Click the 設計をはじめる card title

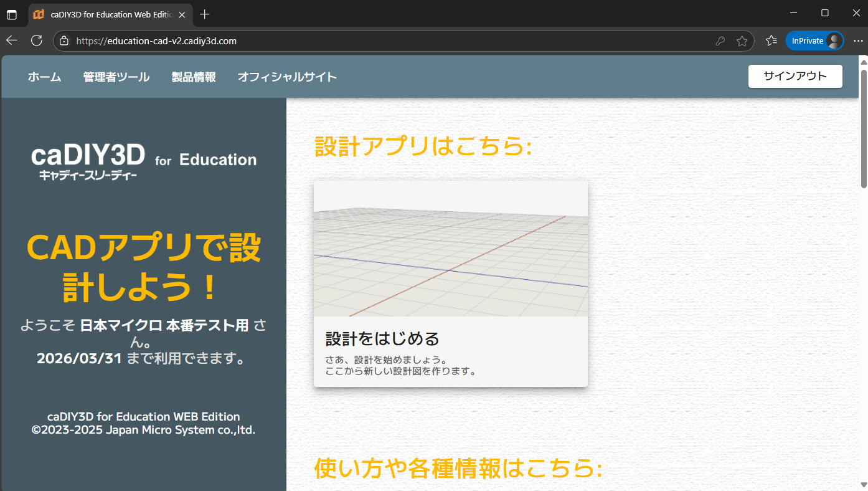(382, 339)
